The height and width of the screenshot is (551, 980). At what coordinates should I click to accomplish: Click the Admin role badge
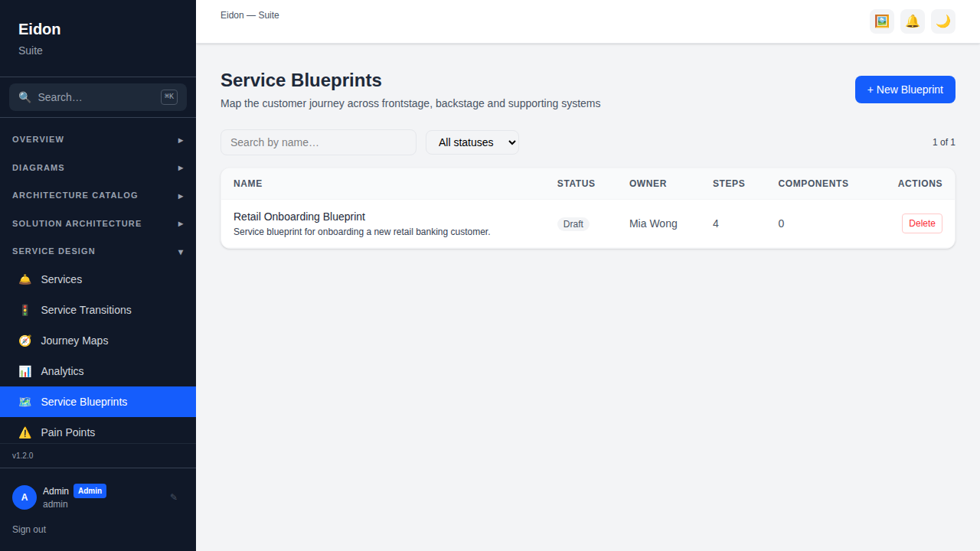[x=90, y=491]
